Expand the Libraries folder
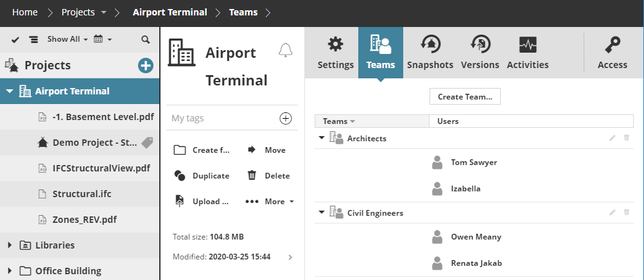 pos(10,245)
